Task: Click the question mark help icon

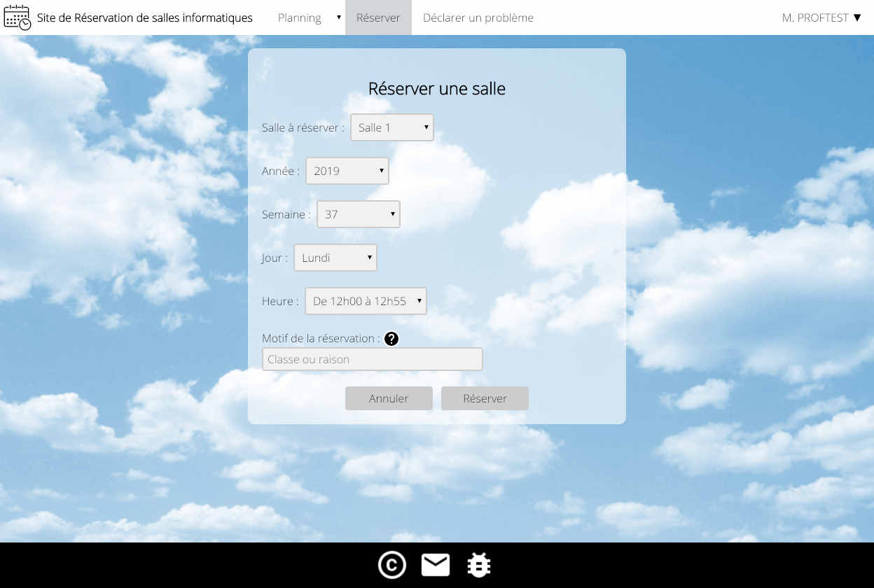Action: click(x=391, y=339)
